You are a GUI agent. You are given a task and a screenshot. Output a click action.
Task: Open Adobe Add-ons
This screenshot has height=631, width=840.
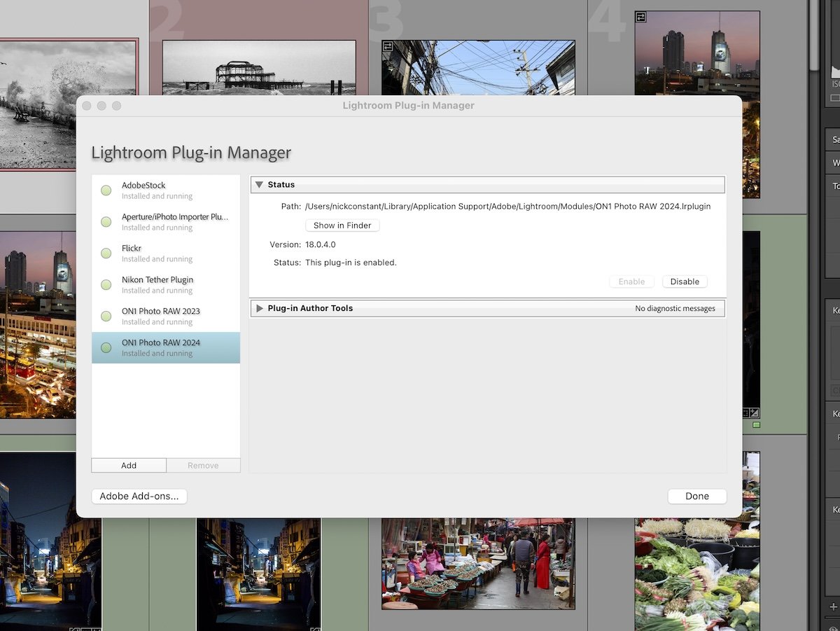point(139,496)
